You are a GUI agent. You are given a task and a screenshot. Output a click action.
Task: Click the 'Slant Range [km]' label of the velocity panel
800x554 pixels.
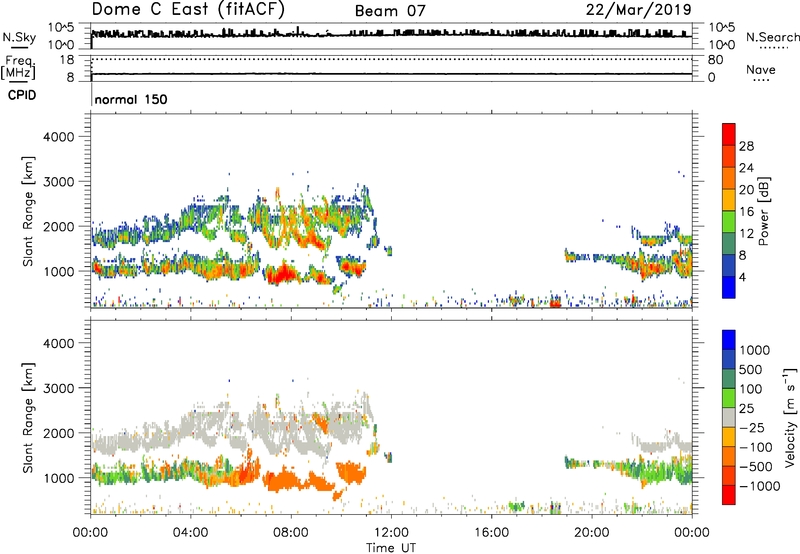pyautogui.click(x=28, y=418)
